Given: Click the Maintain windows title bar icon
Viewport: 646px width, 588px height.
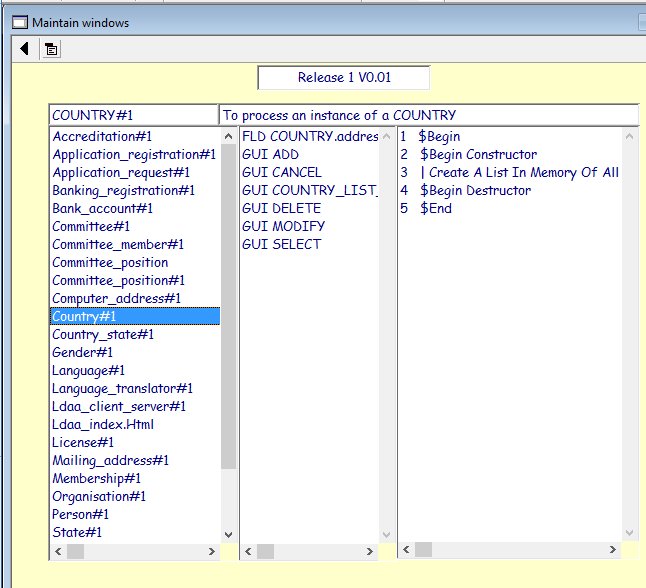Looking at the screenshot, I should click(19, 22).
